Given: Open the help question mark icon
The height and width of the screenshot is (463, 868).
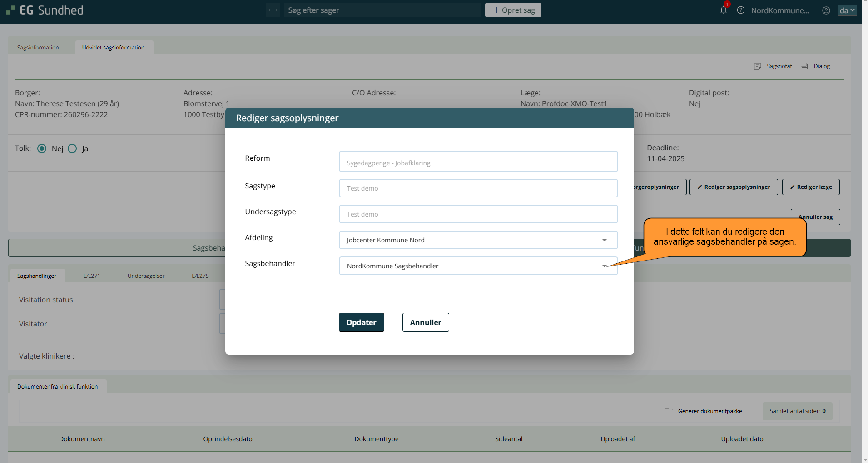Looking at the screenshot, I should pos(741,10).
